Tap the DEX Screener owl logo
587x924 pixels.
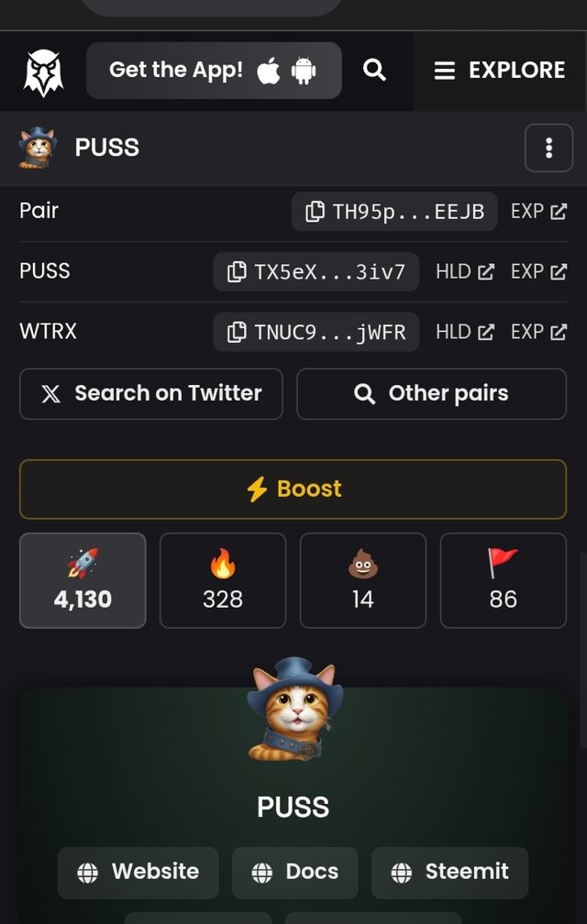click(44, 72)
